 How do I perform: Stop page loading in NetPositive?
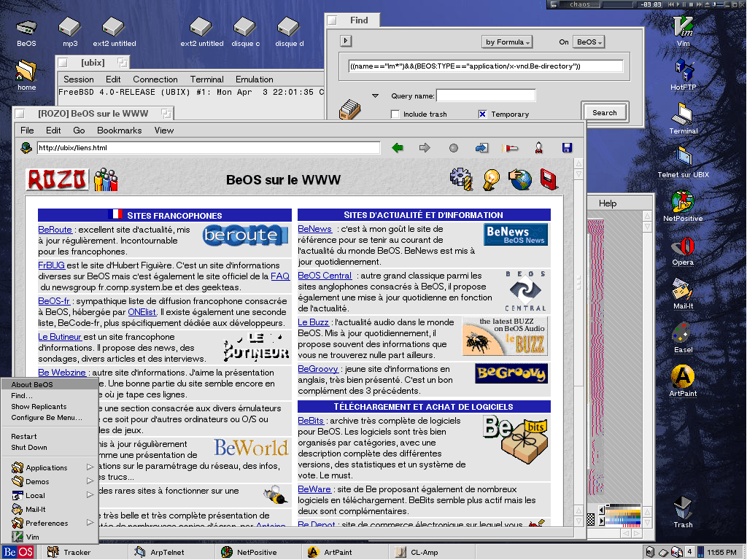coord(454,148)
